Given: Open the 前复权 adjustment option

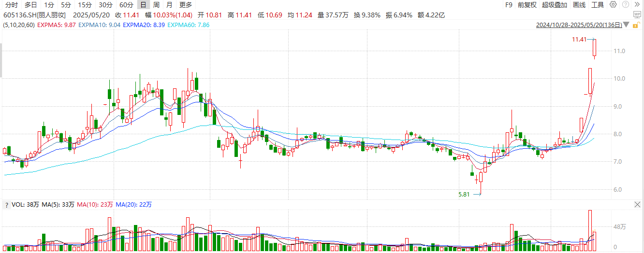Looking at the screenshot, I should point(527,5).
